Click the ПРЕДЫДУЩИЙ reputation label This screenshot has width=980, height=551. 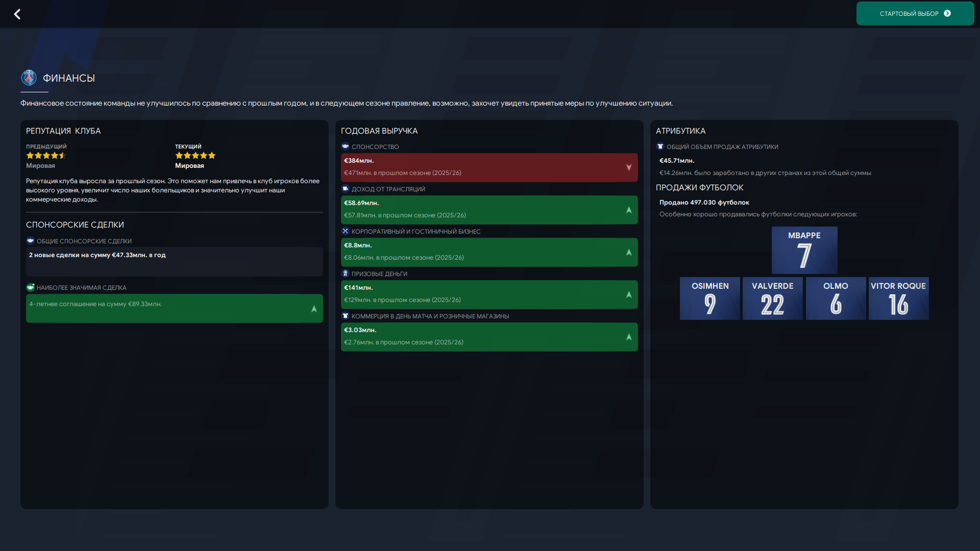coord(46,146)
